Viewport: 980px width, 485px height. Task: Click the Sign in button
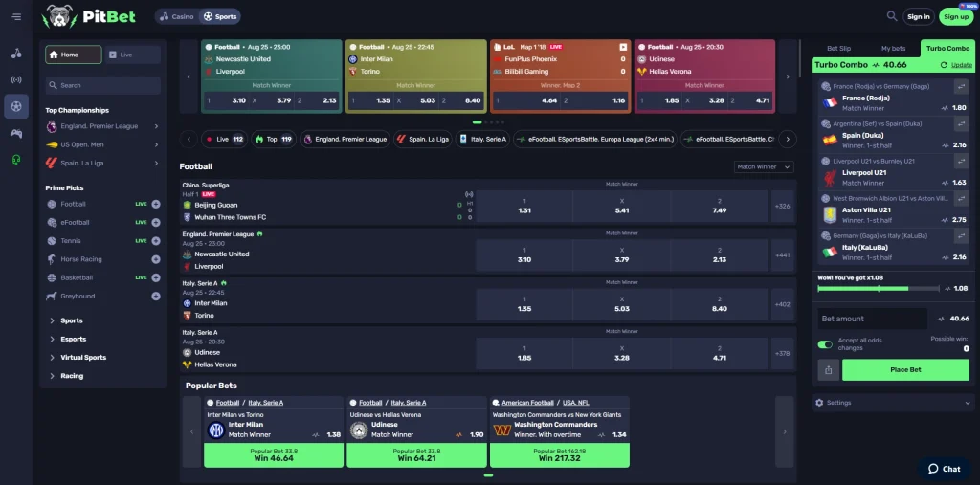coord(918,17)
